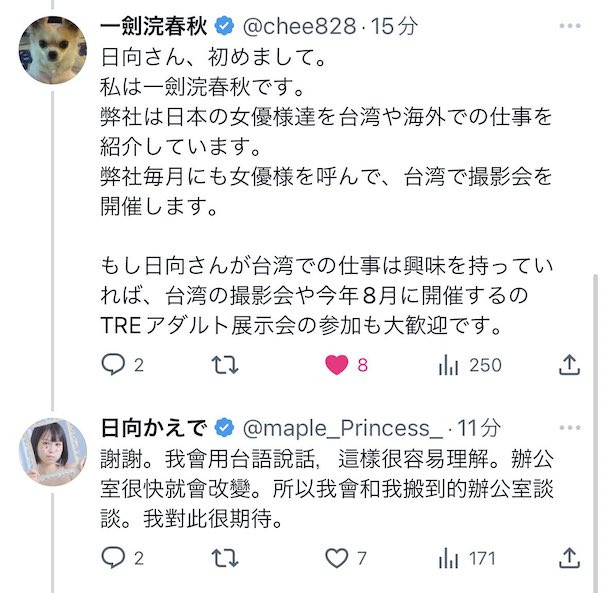Reply to 日向かえで's tweet
This screenshot has width=602, height=593.
[113, 557]
